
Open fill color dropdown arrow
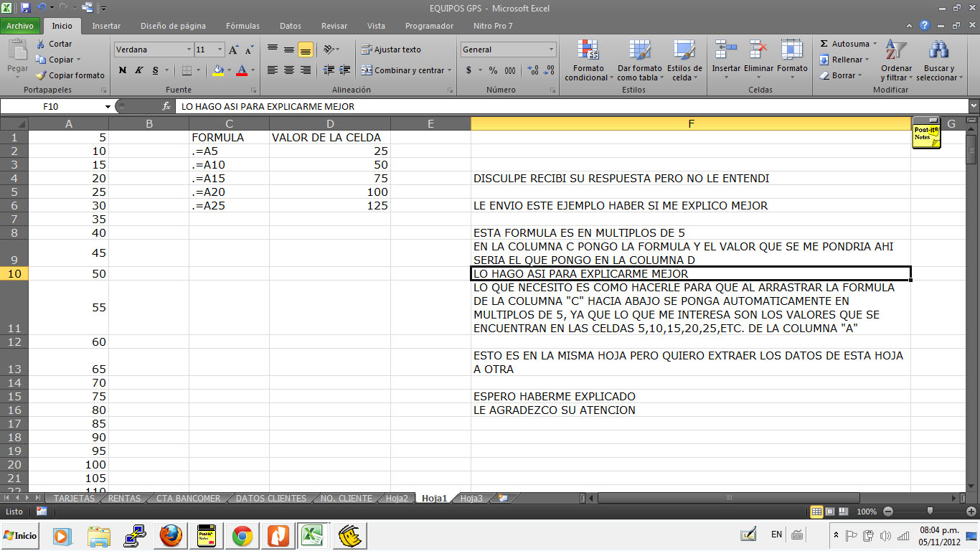[x=228, y=70]
